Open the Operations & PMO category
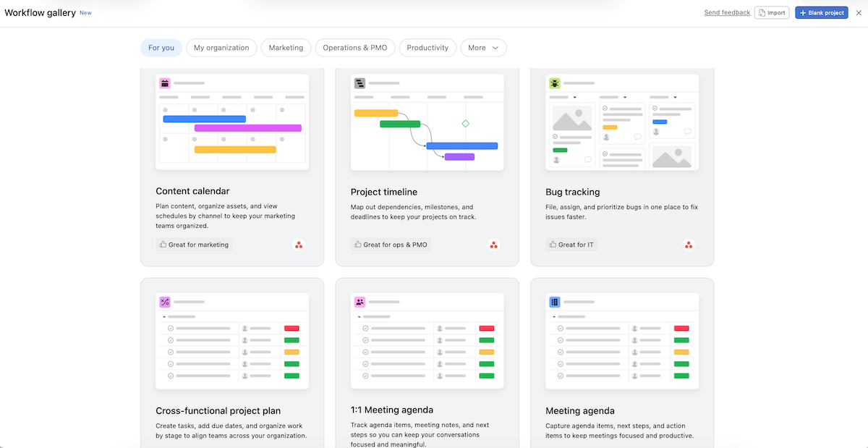This screenshot has height=448, width=868. [x=354, y=48]
